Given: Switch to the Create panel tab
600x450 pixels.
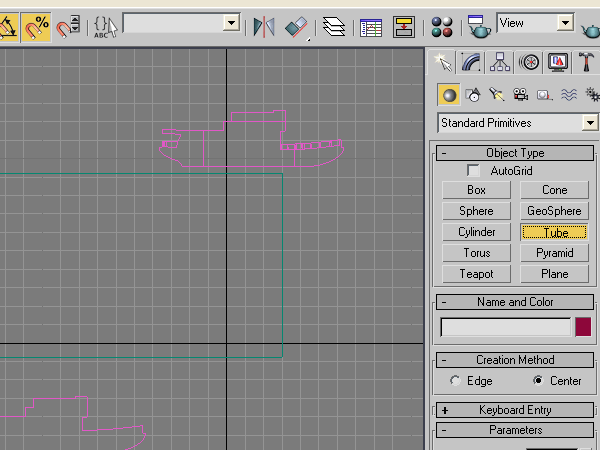Looking at the screenshot, I should [442, 62].
